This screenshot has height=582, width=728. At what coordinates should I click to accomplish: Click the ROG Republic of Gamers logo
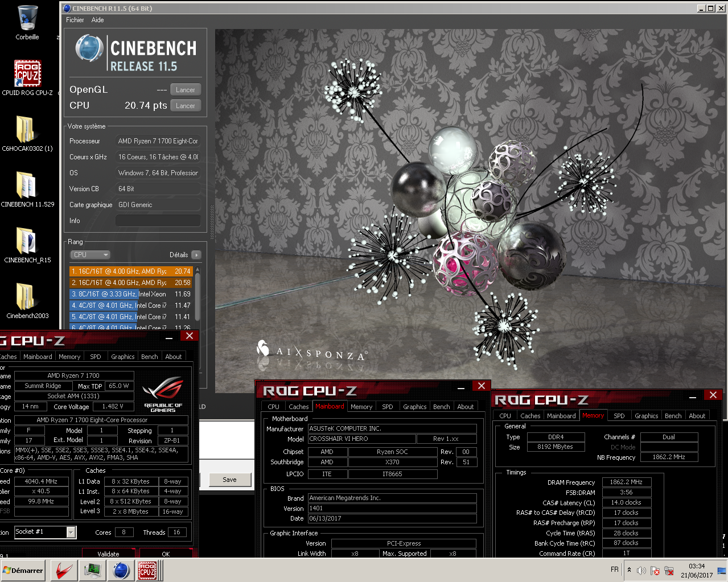pyautogui.click(x=163, y=393)
